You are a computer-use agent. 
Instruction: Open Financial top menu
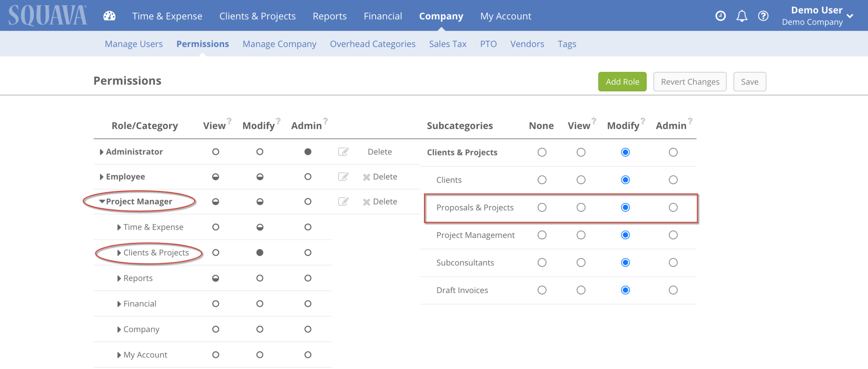pos(383,16)
